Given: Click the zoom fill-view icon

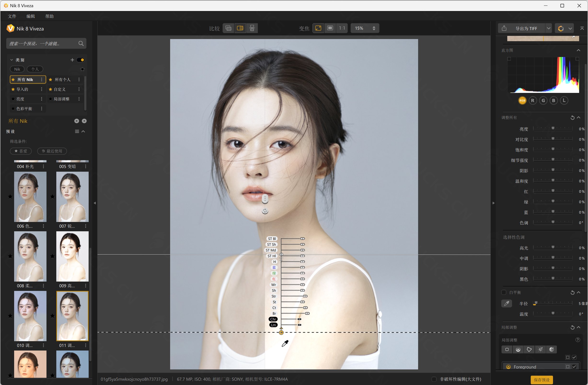Looking at the screenshot, I should 330,28.
